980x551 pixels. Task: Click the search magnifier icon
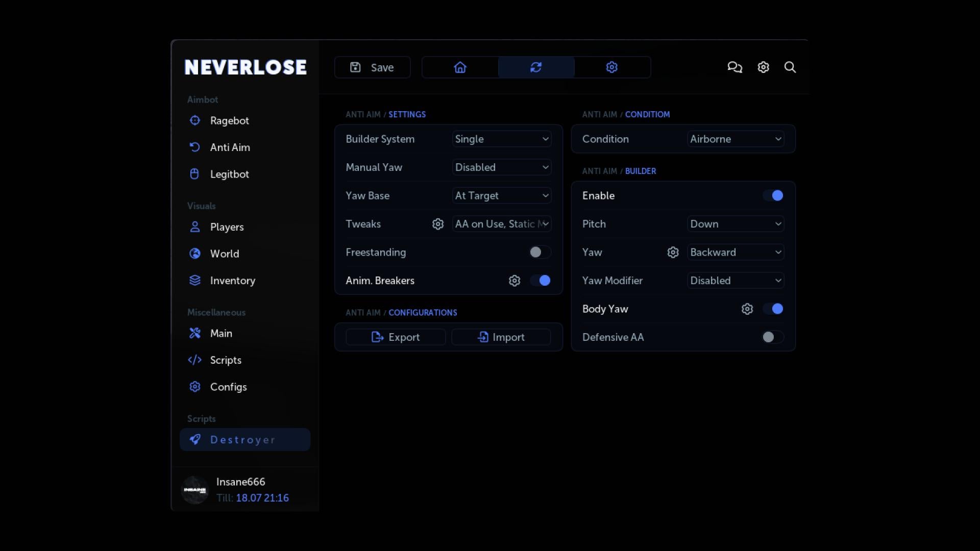pos(790,67)
